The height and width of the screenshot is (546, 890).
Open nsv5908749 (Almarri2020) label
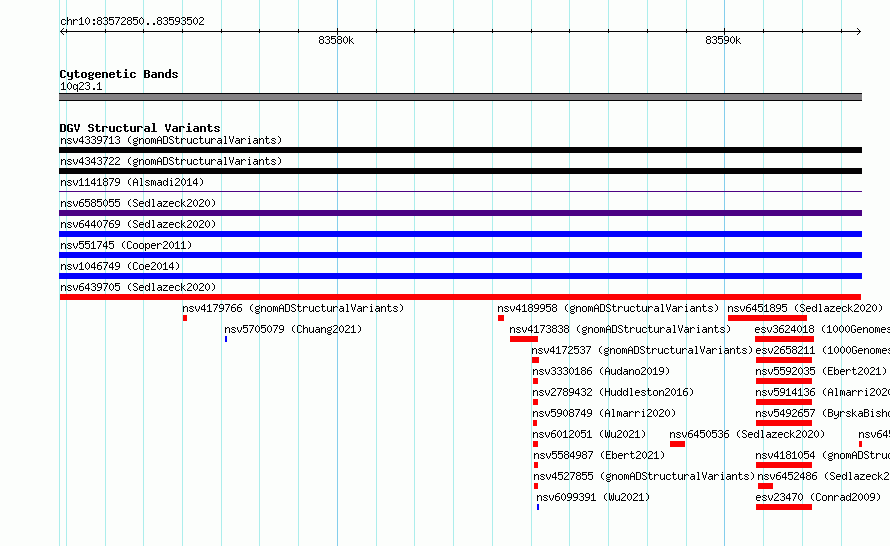tap(604, 413)
